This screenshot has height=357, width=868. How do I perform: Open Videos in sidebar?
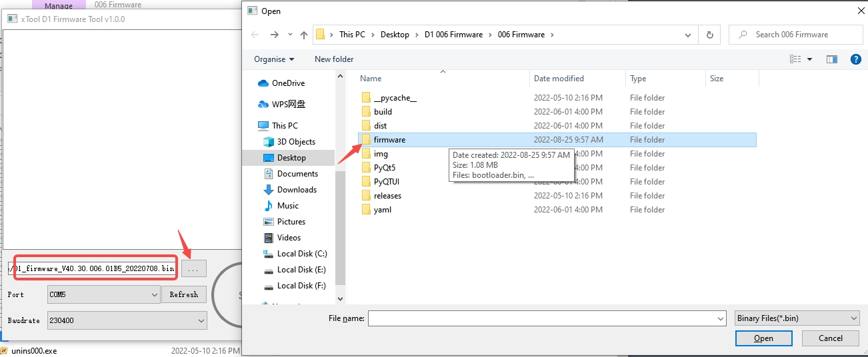coord(289,238)
